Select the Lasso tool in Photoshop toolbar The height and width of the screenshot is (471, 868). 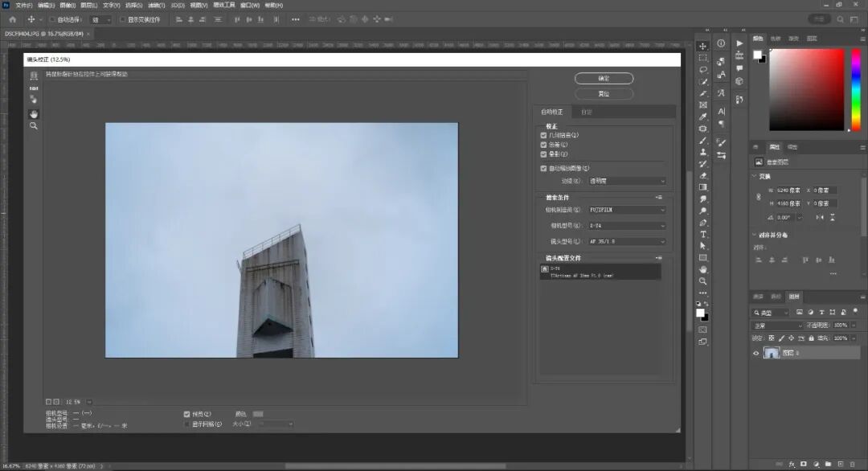pos(702,70)
